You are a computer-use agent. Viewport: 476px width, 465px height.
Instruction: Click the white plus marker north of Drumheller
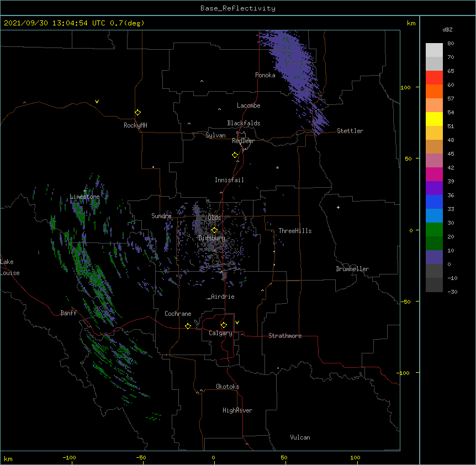[x=338, y=207]
